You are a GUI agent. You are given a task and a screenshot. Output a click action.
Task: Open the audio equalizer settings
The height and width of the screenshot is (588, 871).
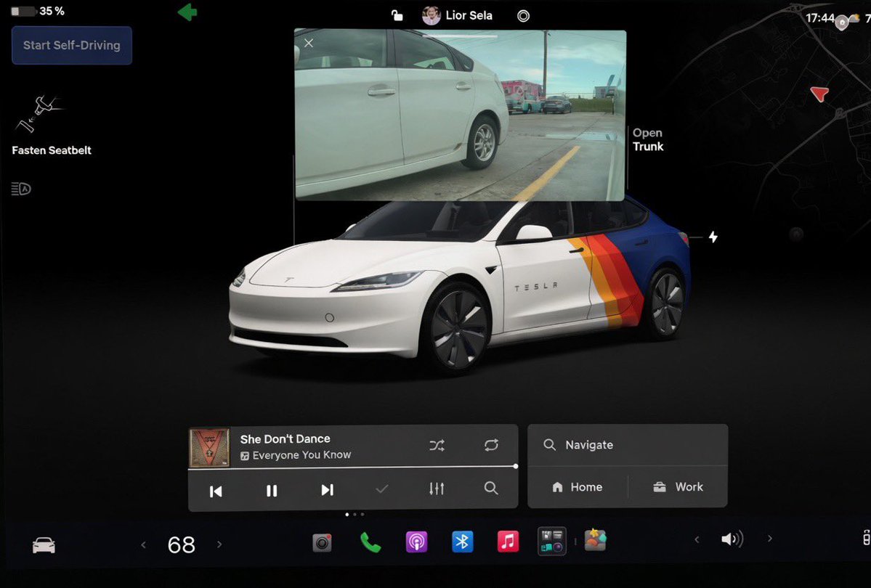point(437,489)
